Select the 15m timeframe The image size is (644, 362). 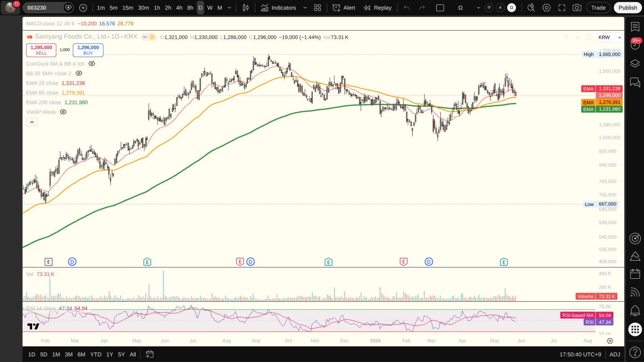coord(128,8)
